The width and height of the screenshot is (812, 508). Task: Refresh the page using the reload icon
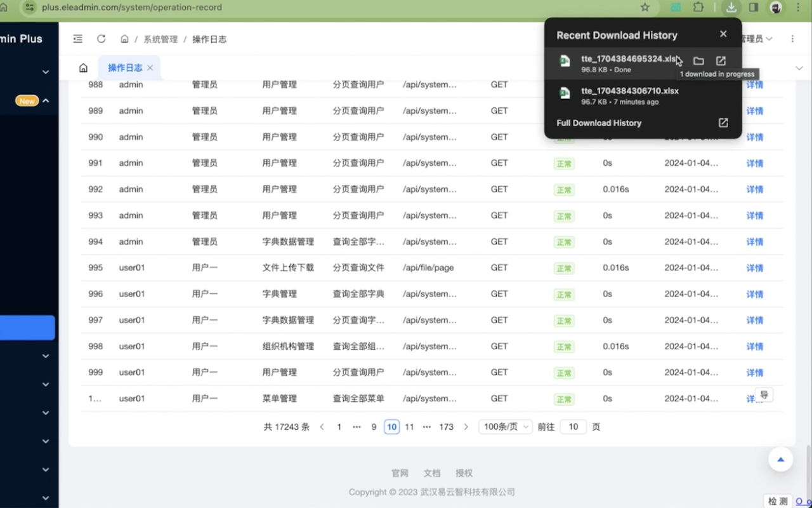click(x=101, y=39)
